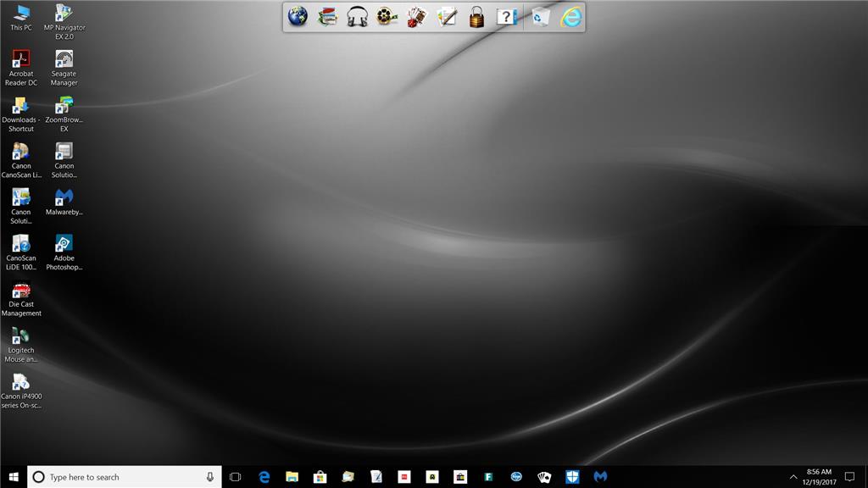Open the solitaire playing cards taskbar icon

[x=544, y=476]
